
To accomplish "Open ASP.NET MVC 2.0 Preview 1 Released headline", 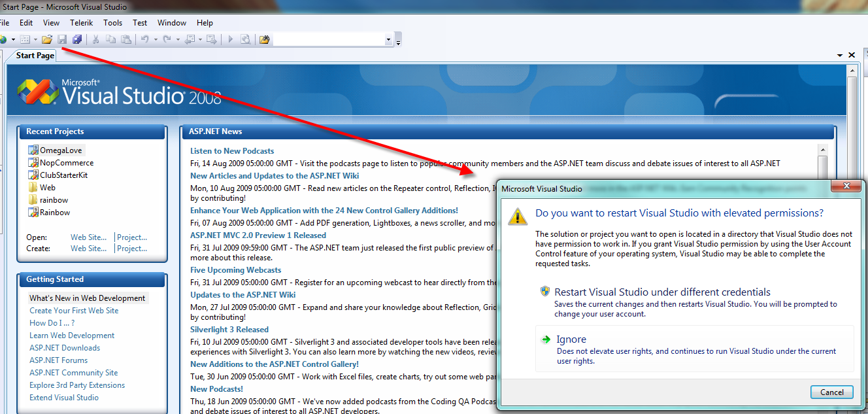I will [x=258, y=235].
